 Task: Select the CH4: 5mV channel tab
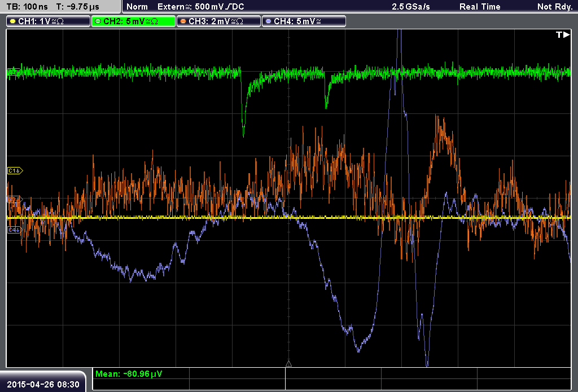coord(304,21)
